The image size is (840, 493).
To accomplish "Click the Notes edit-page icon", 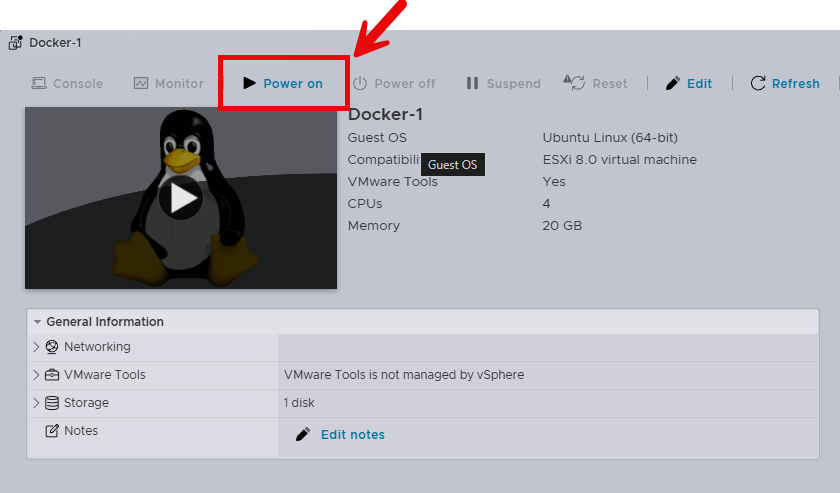I will click(x=52, y=430).
